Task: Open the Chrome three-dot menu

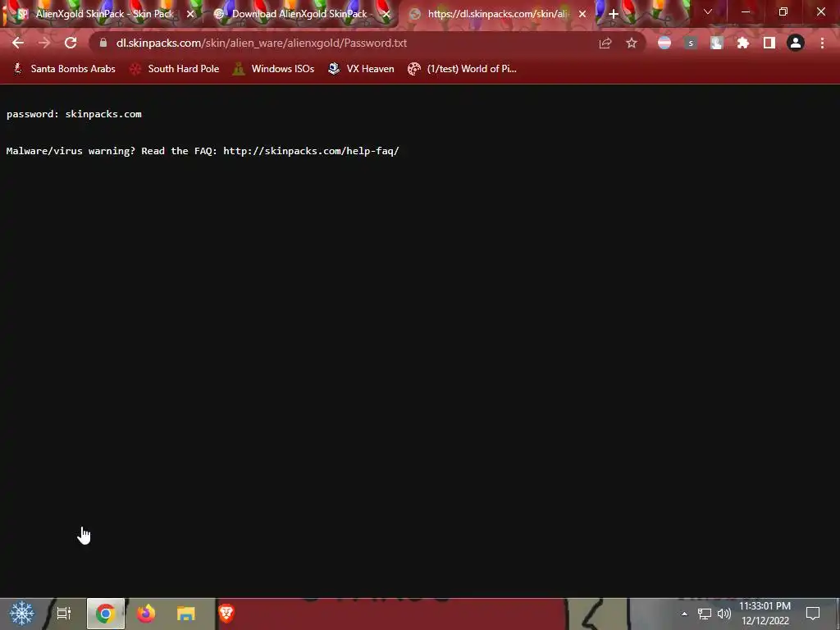Action: [822, 43]
